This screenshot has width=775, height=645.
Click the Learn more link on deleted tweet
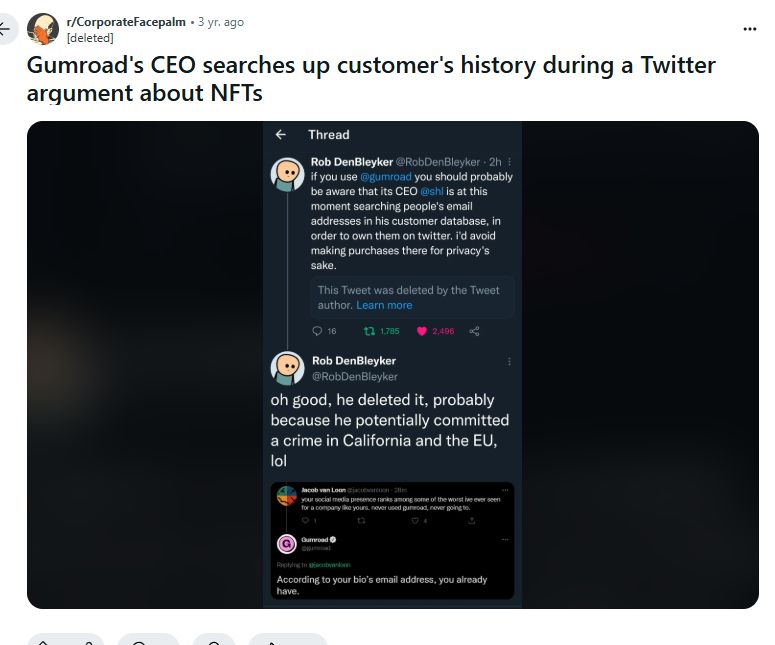[384, 305]
